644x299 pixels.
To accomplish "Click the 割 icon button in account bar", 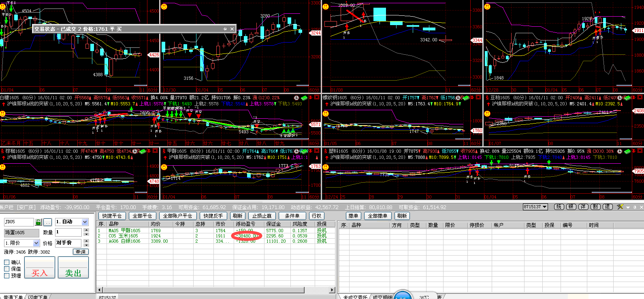I will [x=595, y=207].
